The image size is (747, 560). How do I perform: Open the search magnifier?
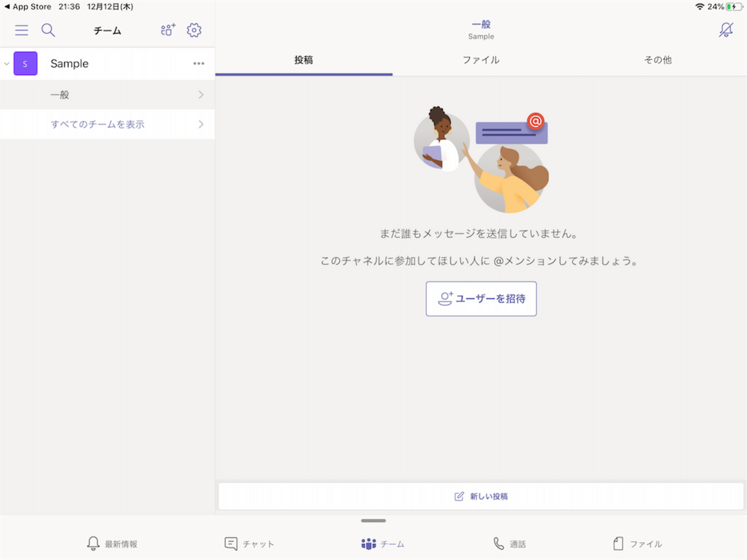pos(48,30)
